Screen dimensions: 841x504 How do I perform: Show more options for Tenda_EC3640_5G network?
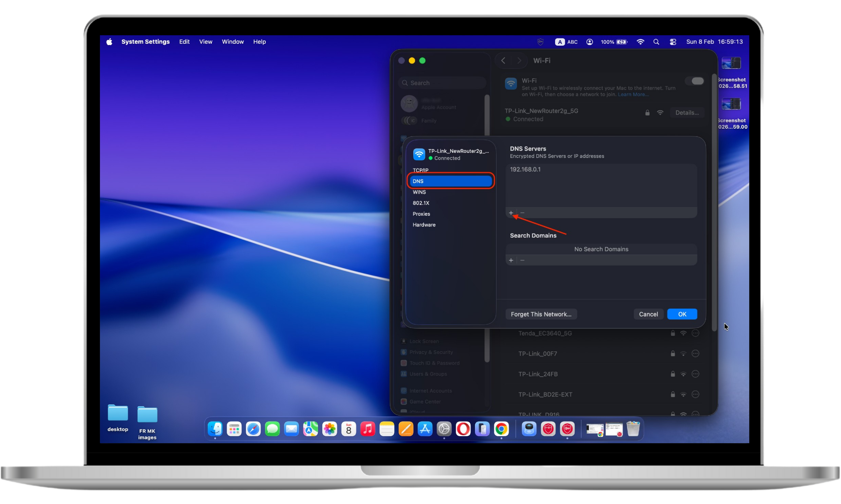[x=695, y=333]
